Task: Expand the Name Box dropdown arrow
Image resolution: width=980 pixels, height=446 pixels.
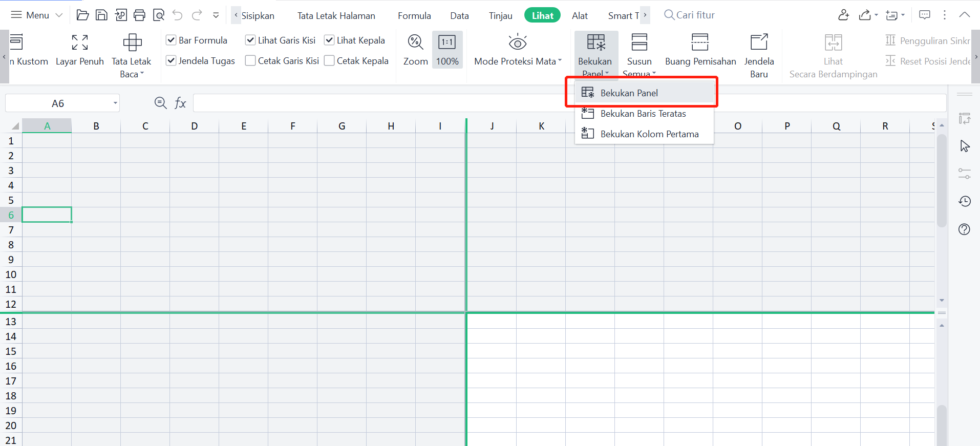Action: point(115,103)
